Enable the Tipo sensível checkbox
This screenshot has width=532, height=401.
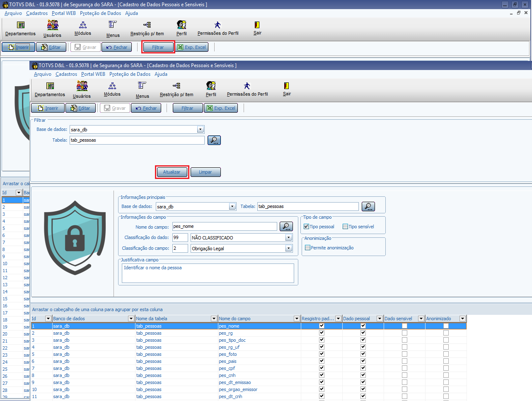click(x=345, y=227)
